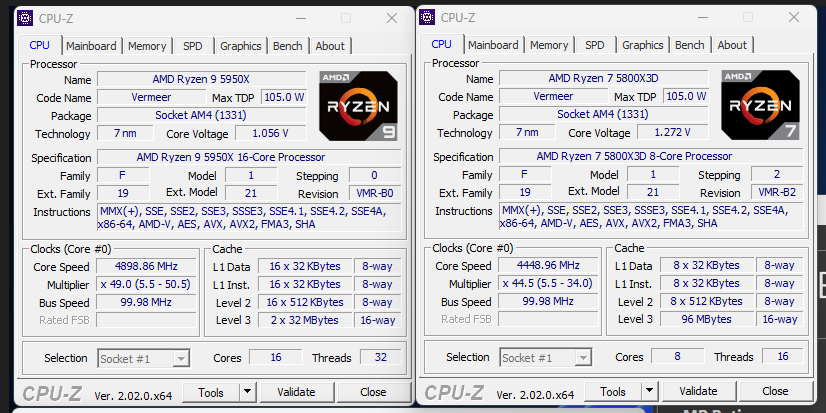The width and height of the screenshot is (826, 413).
Task: Click the name field AMD Ryzen 7 5800X3D
Action: pyautogui.click(x=603, y=78)
